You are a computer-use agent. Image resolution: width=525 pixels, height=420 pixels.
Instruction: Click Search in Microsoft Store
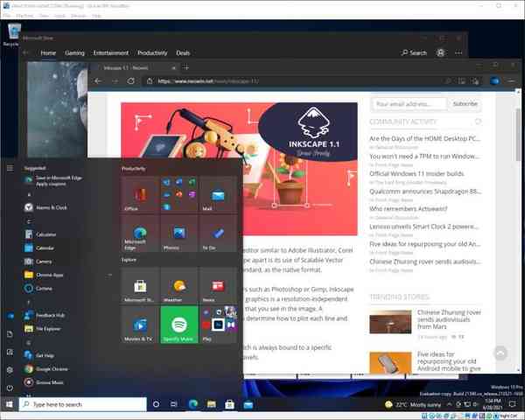pos(414,52)
